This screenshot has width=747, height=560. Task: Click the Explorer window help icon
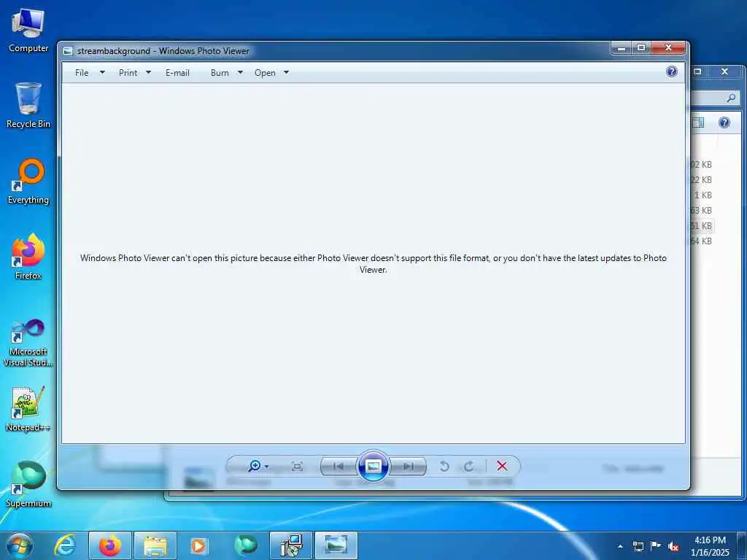point(724,122)
